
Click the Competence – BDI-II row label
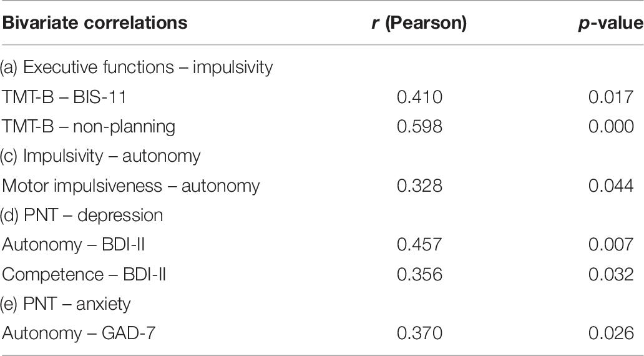click(x=84, y=275)
